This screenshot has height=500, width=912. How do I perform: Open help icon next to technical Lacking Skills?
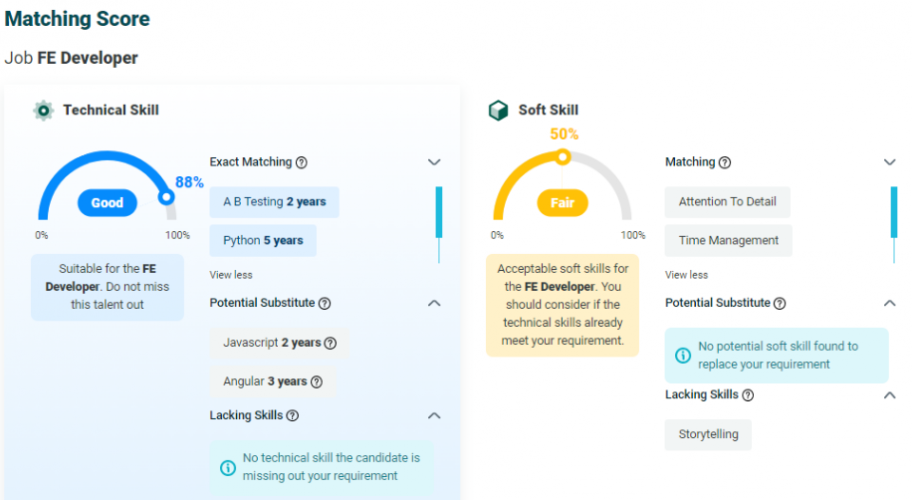point(293,415)
